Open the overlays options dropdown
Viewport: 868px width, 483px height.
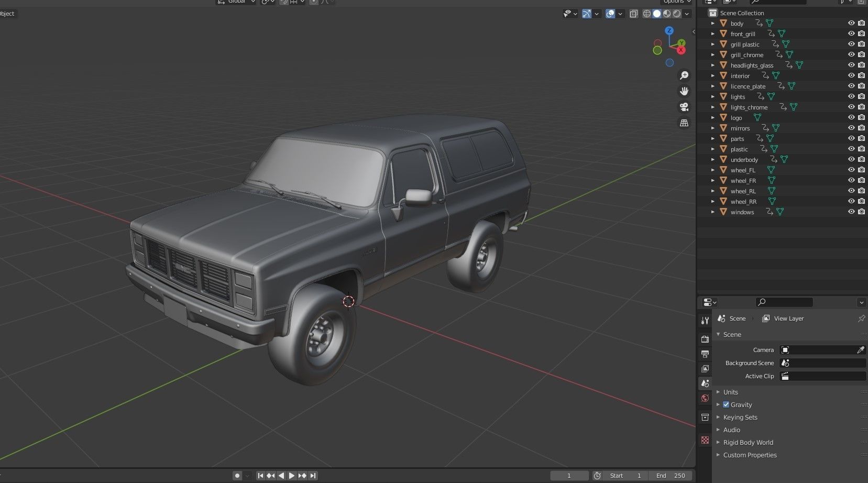[620, 14]
